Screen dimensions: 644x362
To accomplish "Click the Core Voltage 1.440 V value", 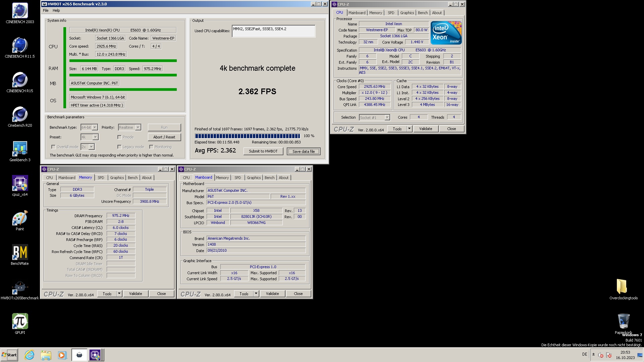I will point(417,42).
